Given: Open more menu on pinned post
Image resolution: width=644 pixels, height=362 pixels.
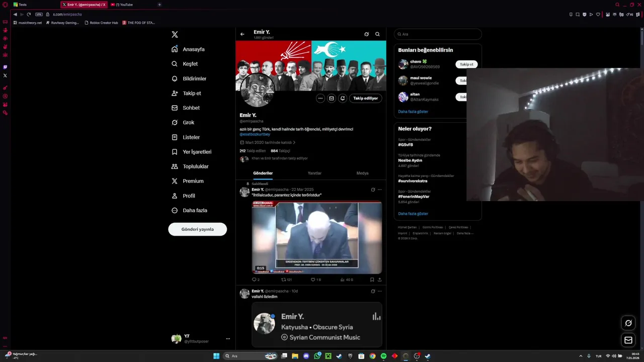Looking at the screenshot, I should pyautogui.click(x=379, y=190).
